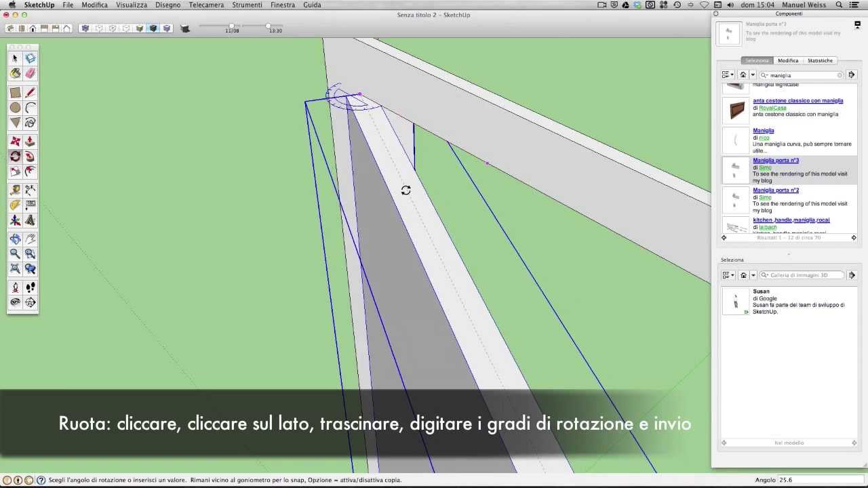The image size is (868, 488).
Task: Choose the Tape Measure tool
Action: click(x=15, y=190)
